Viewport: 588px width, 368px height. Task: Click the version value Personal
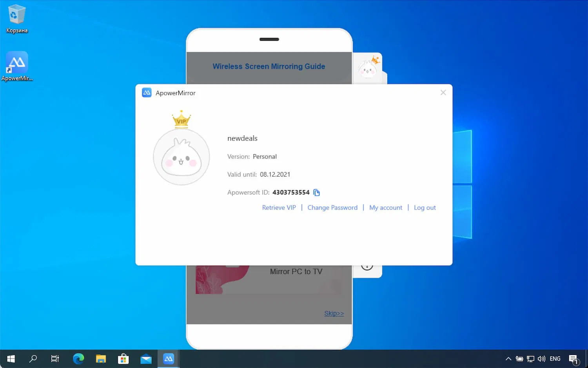click(x=265, y=157)
